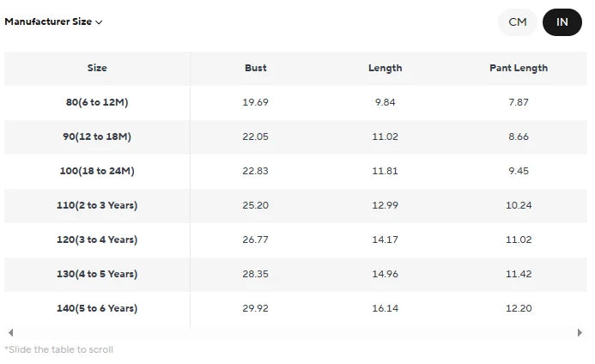The width and height of the screenshot is (595, 364).
Task: Switch units to CM
Action: pyautogui.click(x=517, y=22)
